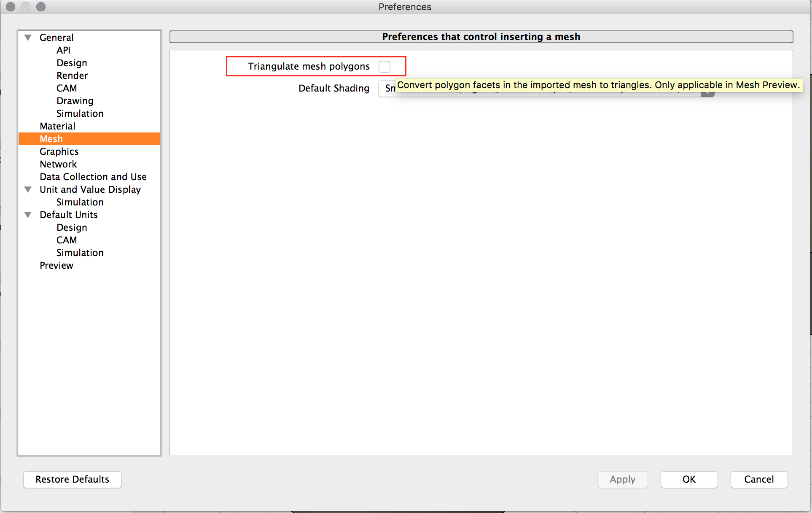
Task: Select CAM under Default Units
Action: click(x=67, y=240)
